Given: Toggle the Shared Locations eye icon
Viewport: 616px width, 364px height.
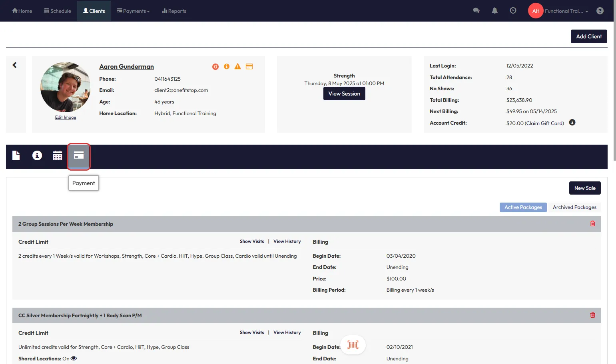Looking at the screenshot, I should click(x=74, y=358).
